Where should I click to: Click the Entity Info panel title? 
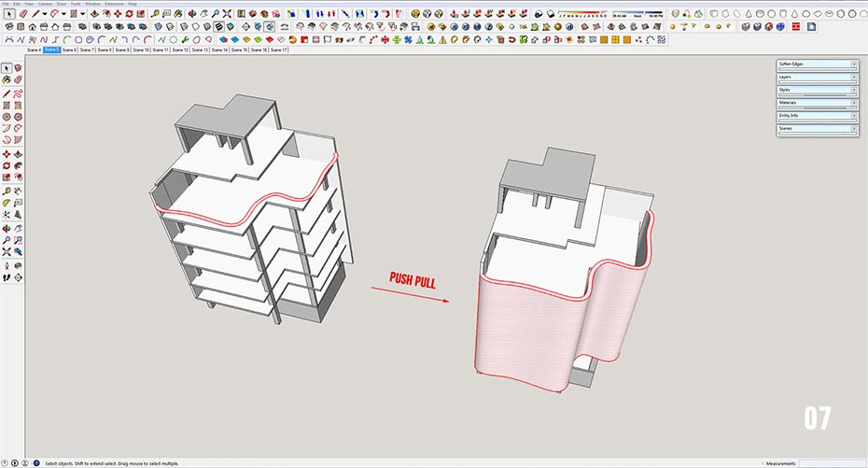pyautogui.click(x=789, y=115)
